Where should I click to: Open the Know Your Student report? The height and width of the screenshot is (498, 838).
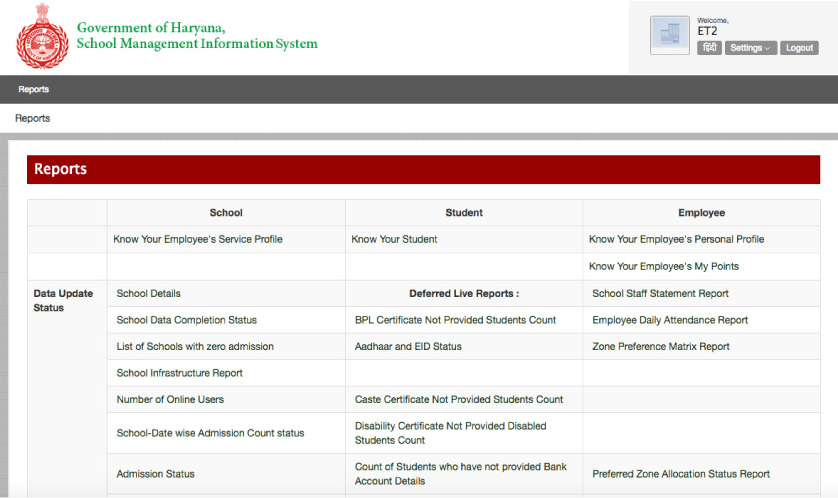click(x=394, y=239)
